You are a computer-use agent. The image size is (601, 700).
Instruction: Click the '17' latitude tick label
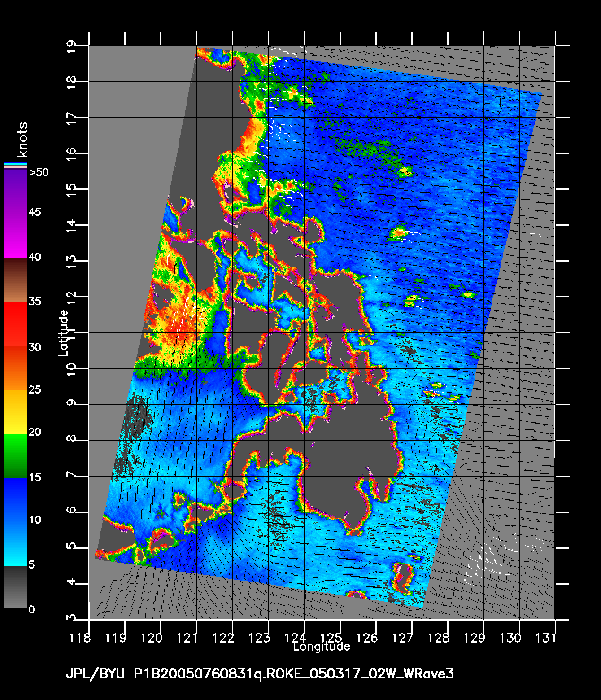(x=71, y=118)
